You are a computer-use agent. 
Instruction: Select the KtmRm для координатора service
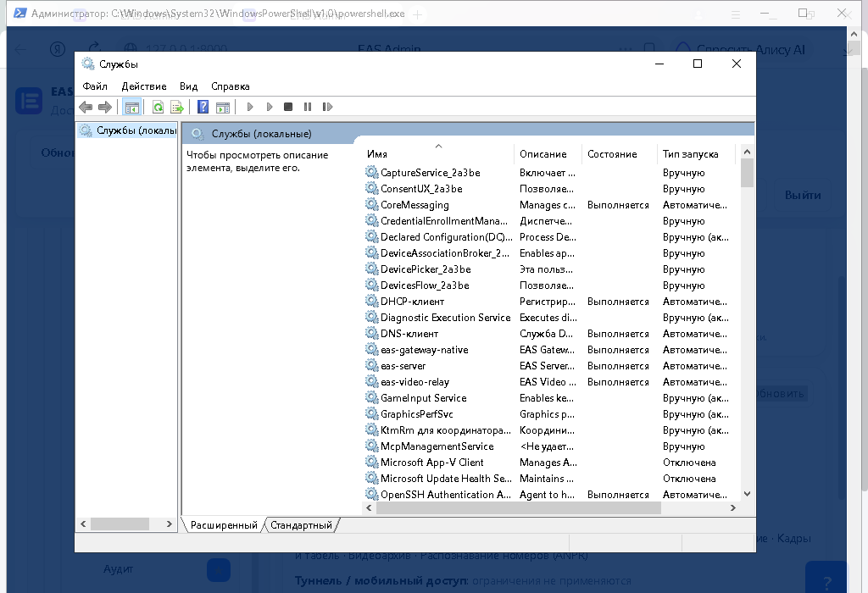click(x=446, y=430)
